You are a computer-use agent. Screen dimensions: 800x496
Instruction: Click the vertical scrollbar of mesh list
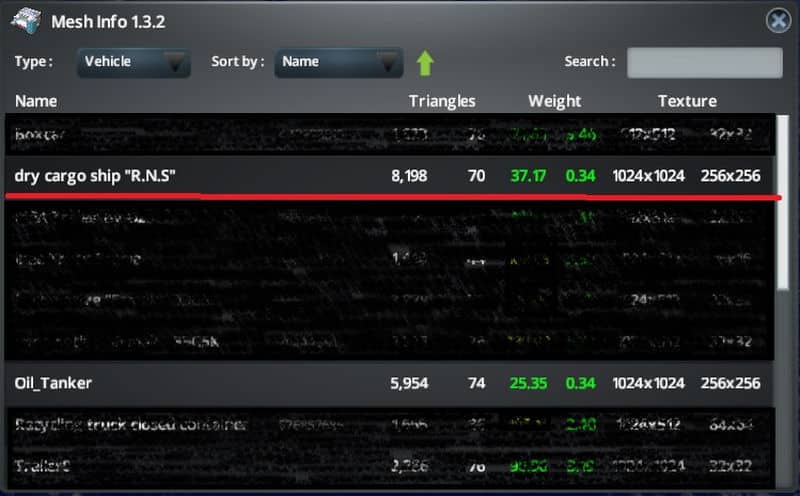784,200
